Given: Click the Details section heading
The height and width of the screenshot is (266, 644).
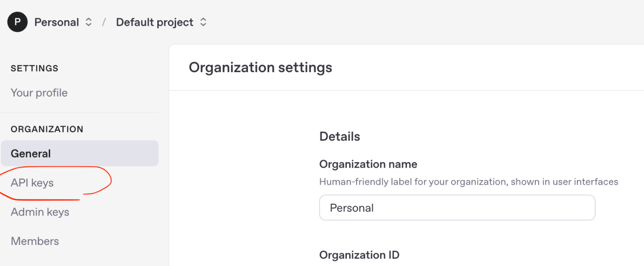Looking at the screenshot, I should click(339, 136).
